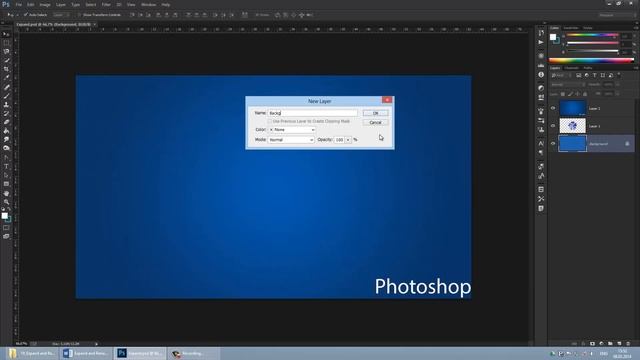Open the Fill dropdown in Layers panel
Image resolution: width=640 pixels, height=360 pixels.
click(x=617, y=94)
